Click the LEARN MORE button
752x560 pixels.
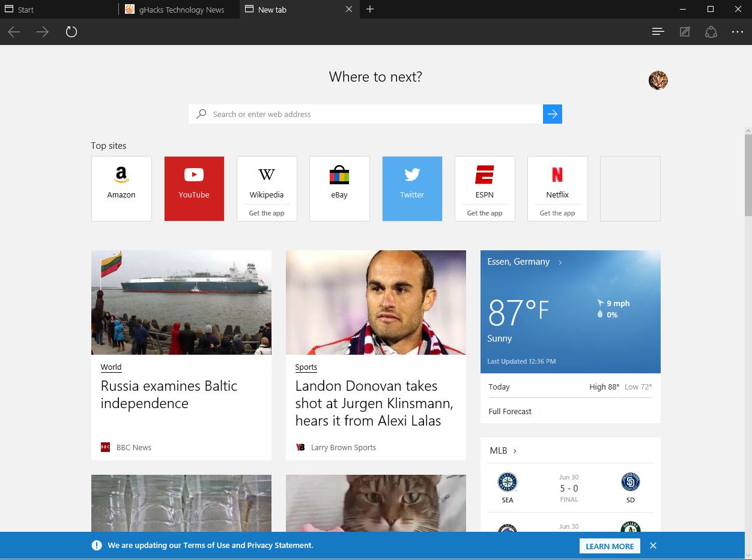(x=610, y=546)
